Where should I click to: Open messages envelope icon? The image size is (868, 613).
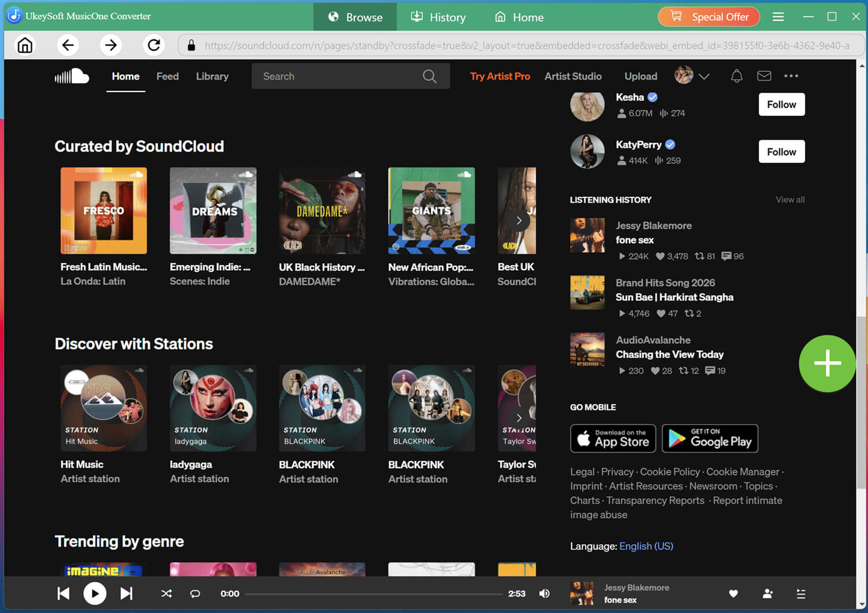(764, 76)
